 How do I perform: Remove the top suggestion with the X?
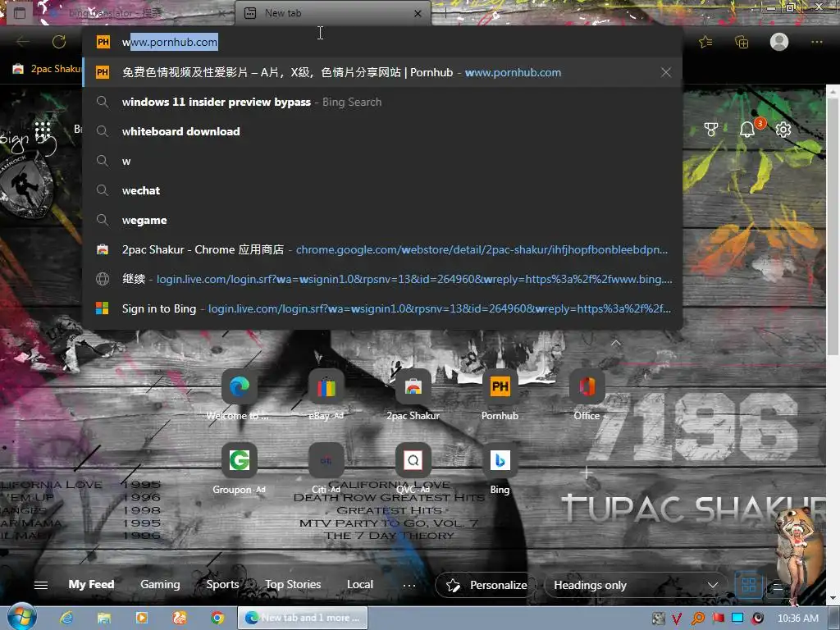pos(666,72)
